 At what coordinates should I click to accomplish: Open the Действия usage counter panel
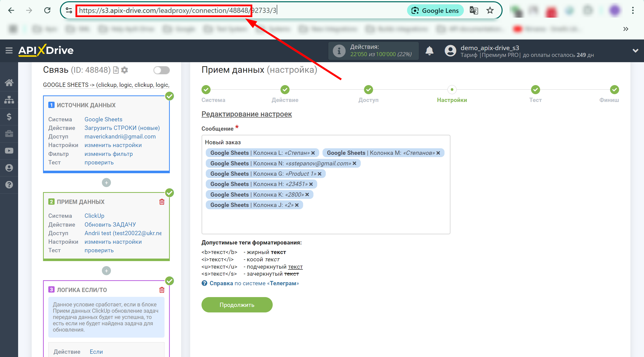(373, 51)
